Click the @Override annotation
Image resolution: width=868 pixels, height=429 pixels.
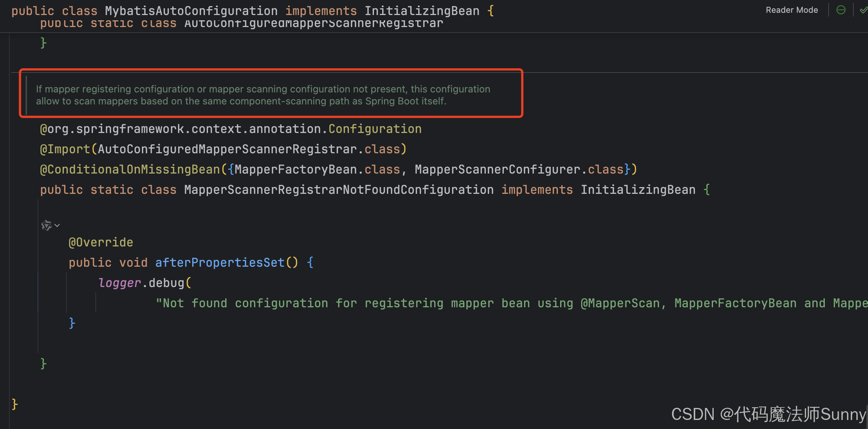tap(101, 242)
